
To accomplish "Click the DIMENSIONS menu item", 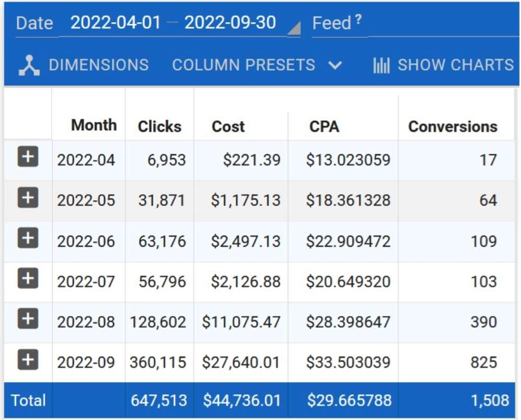I will [99, 65].
